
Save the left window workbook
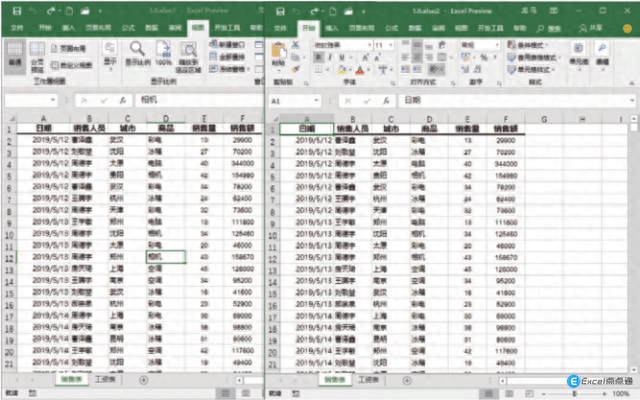click(17, 11)
